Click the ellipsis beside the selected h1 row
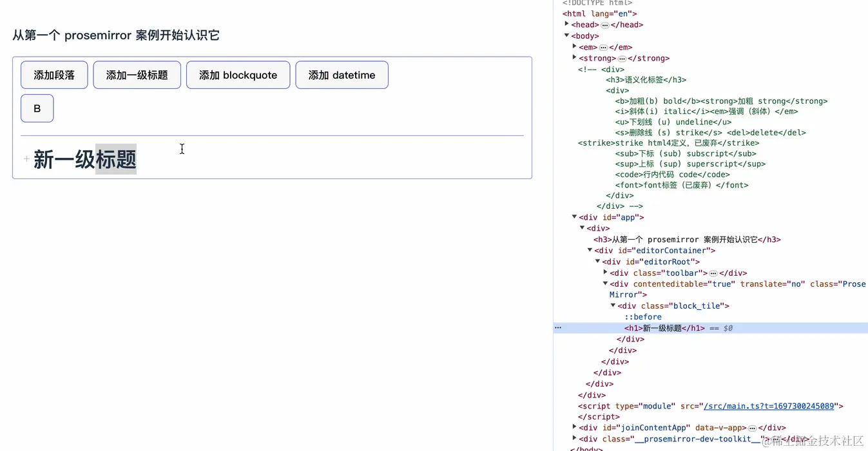 (558, 328)
